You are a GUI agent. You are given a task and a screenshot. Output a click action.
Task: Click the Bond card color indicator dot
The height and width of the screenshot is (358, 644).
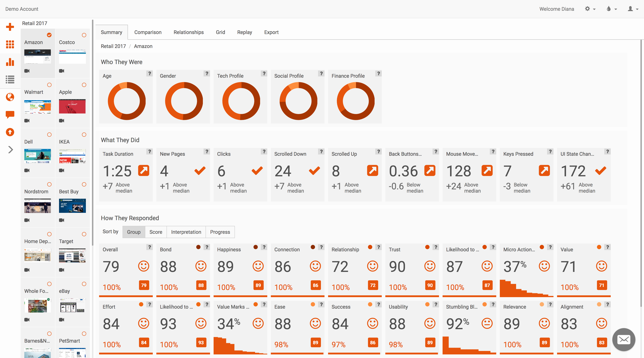pos(198,247)
